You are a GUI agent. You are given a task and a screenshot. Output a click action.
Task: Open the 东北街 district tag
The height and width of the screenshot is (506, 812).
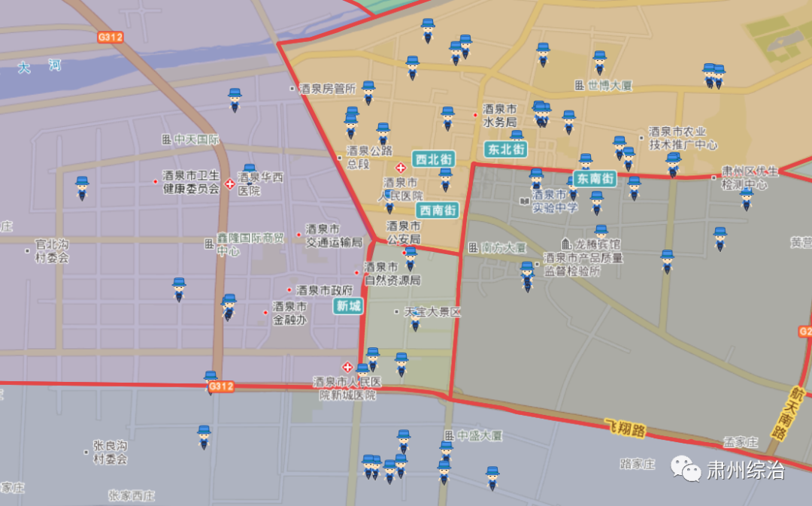coord(506,149)
